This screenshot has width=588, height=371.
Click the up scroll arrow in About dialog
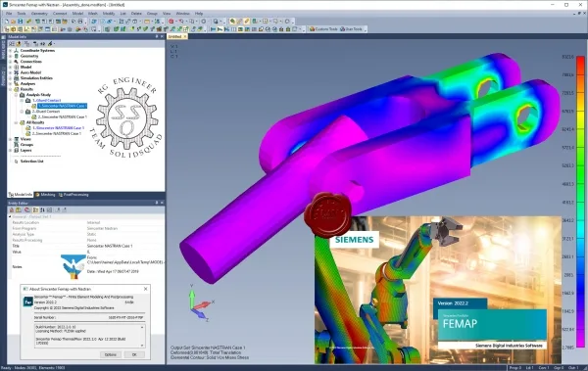(142, 327)
